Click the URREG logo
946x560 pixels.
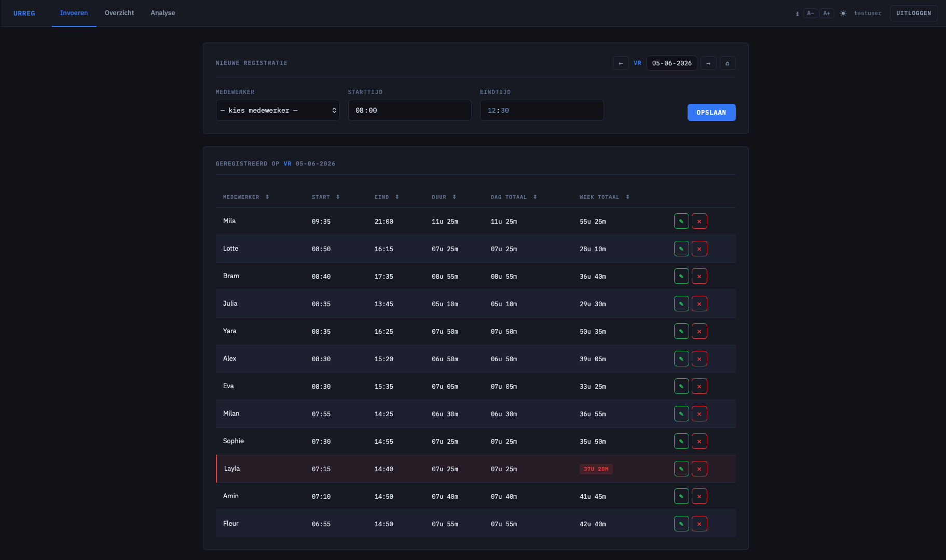[24, 13]
